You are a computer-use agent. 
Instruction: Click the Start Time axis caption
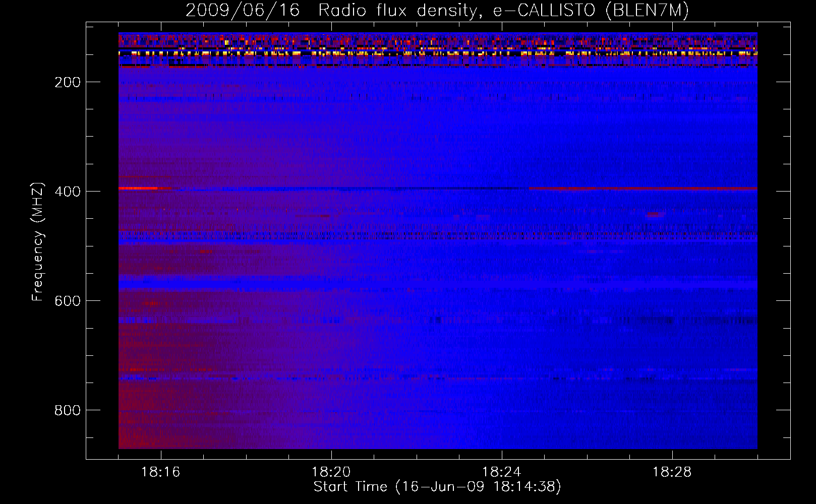[x=437, y=487]
